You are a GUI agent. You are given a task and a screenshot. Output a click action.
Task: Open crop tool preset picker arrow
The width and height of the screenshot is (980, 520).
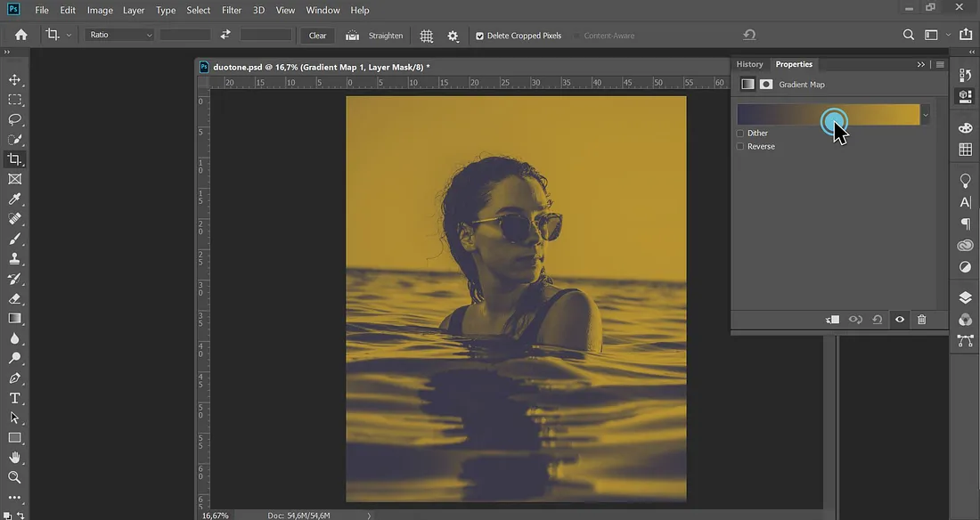tap(69, 36)
